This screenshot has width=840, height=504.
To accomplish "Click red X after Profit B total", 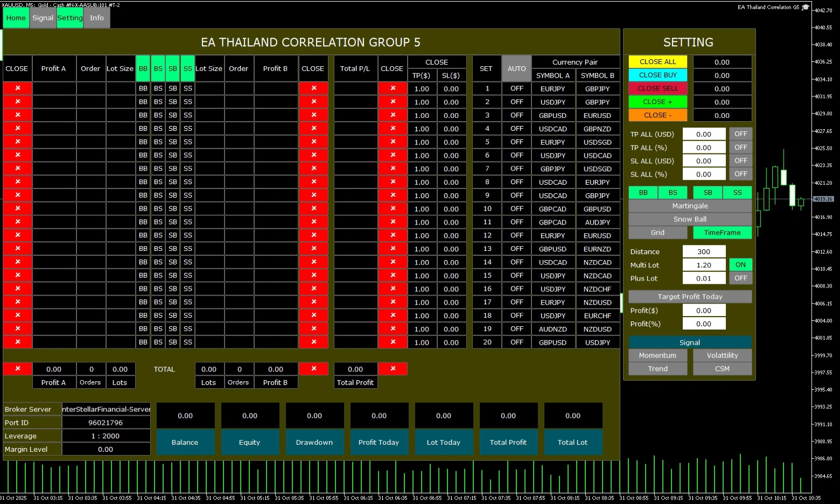I will (x=313, y=369).
